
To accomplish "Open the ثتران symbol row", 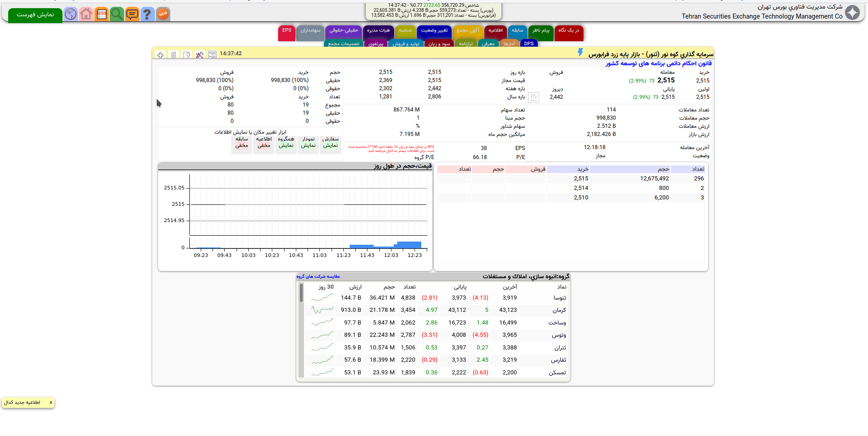I will point(436,348).
